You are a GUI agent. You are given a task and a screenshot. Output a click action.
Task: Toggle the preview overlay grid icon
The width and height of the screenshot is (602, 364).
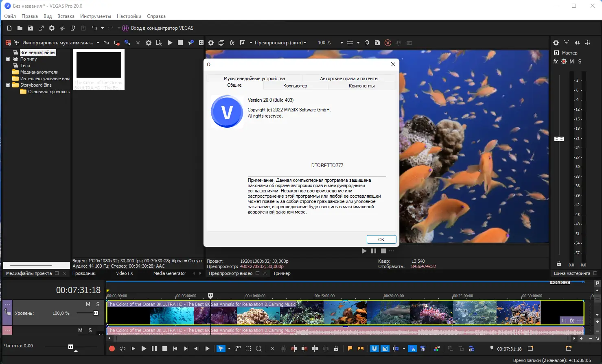click(x=350, y=43)
